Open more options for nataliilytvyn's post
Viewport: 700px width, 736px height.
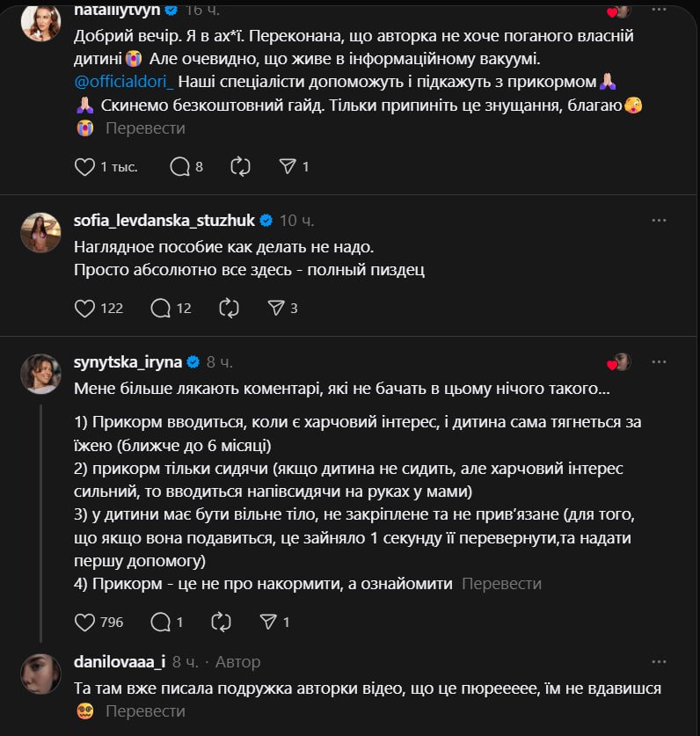(x=659, y=11)
